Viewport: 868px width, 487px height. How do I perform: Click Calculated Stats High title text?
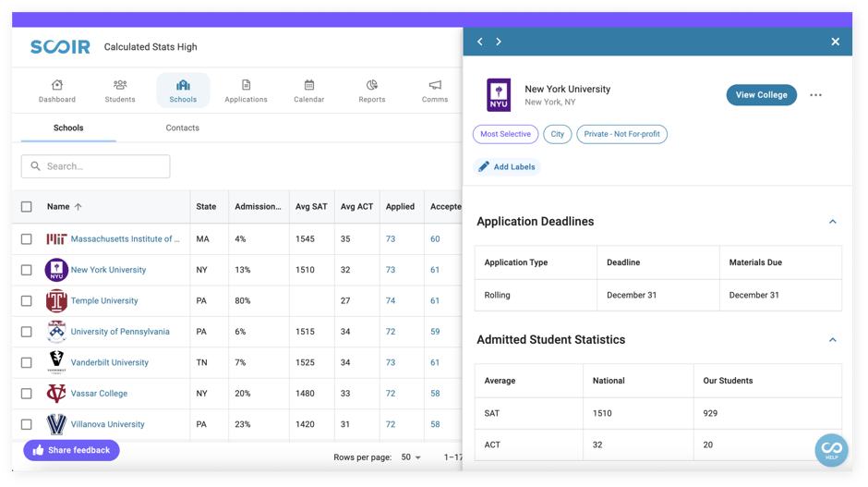[x=151, y=47]
